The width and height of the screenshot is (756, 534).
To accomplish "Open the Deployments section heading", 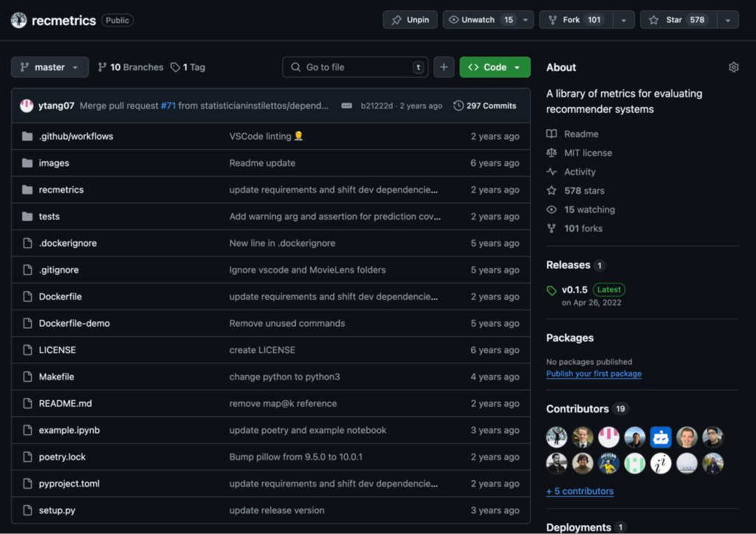I will click(x=579, y=527).
